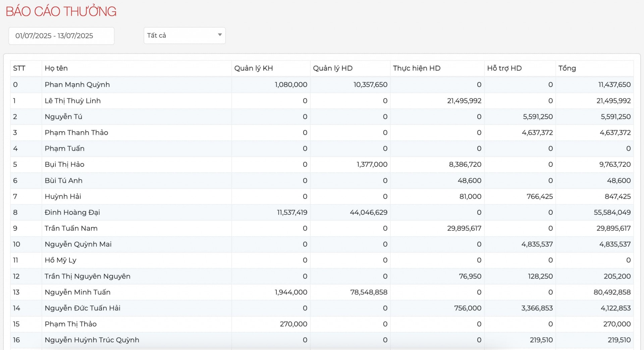The image size is (644, 350).
Task: Open the 'Tất cả' dropdown filter
Action: click(x=184, y=36)
